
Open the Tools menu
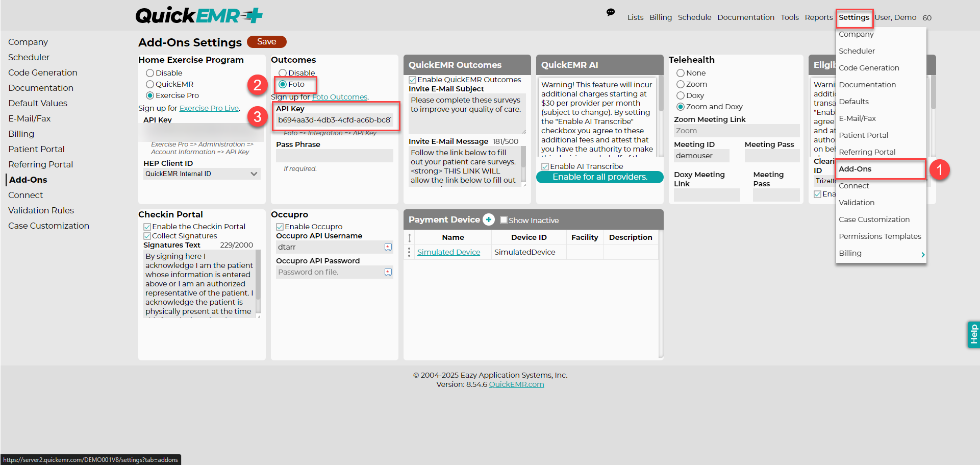click(790, 17)
